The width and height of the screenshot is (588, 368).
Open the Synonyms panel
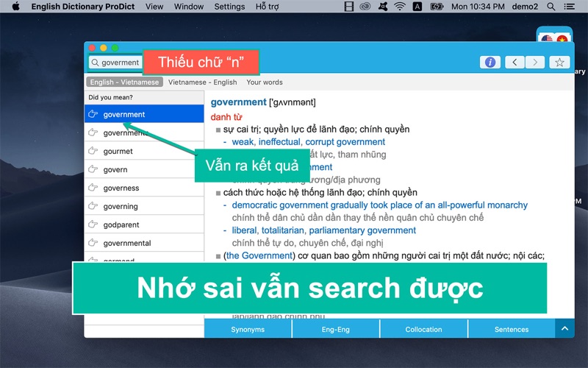tap(248, 329)
